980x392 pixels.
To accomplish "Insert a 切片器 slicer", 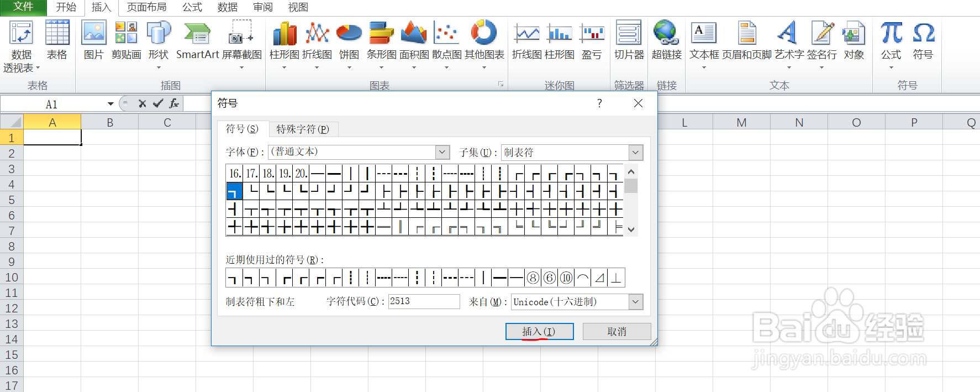I will (629, 40).
